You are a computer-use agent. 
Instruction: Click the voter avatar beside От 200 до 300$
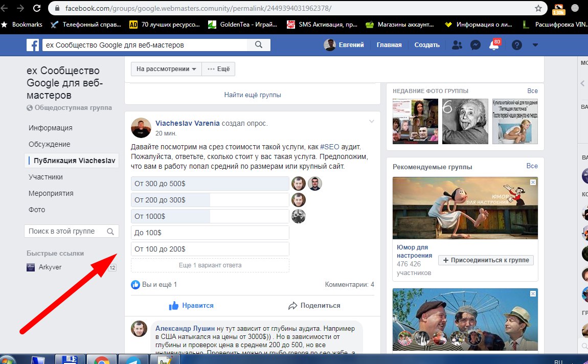coord(299,200)
